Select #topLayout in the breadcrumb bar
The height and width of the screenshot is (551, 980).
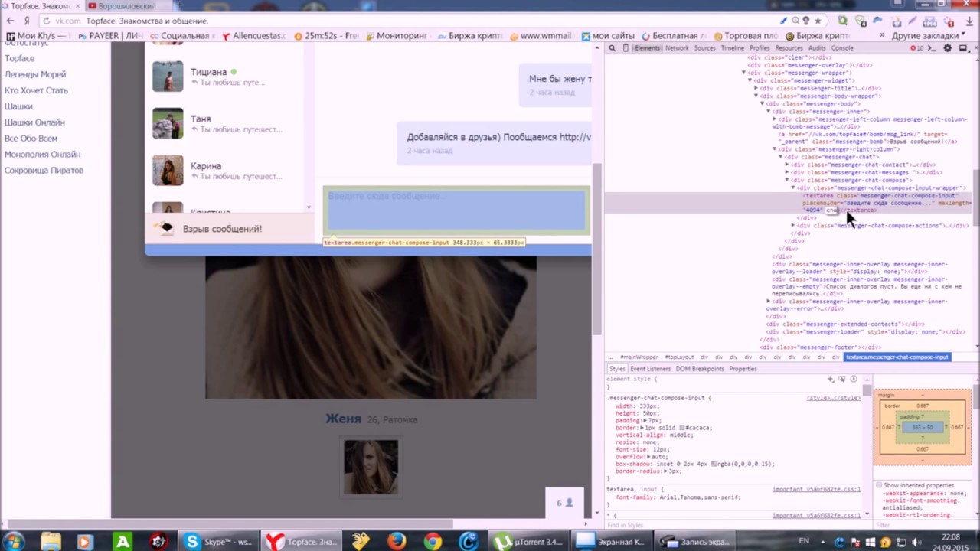point(678,357)
